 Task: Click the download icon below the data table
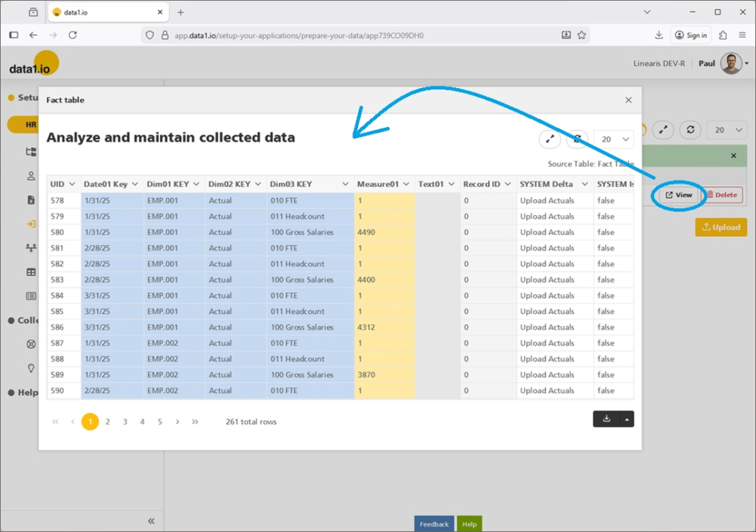click(x=606, y=419)
